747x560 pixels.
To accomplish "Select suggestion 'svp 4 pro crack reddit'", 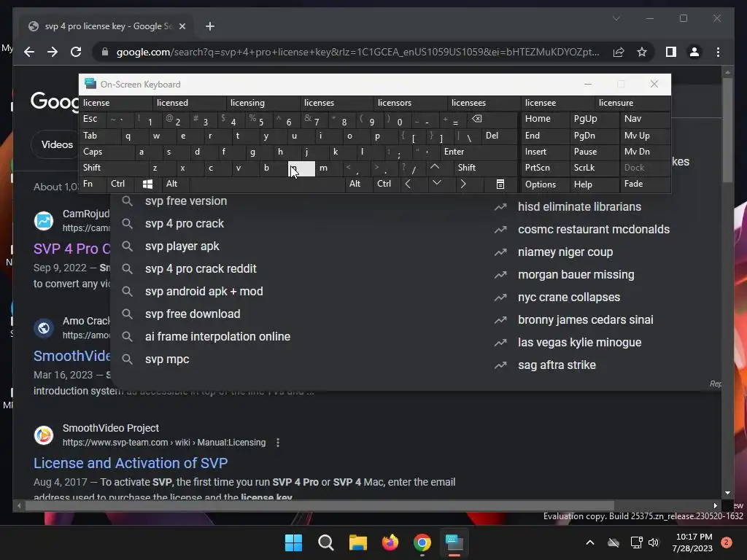I will 201,268.
